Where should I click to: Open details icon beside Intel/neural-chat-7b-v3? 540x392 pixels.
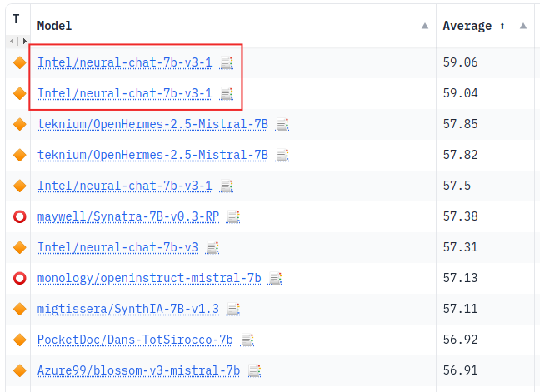[x=212, y=247]
